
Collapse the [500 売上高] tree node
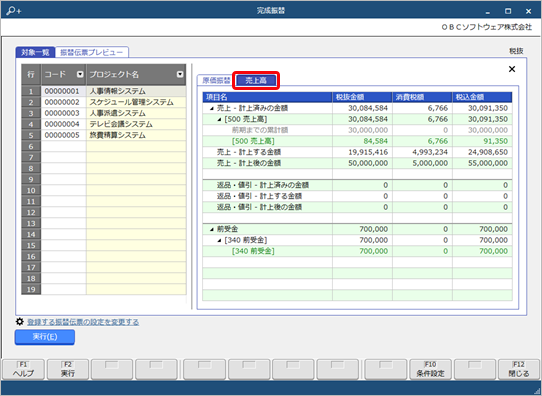click(219, 120)
